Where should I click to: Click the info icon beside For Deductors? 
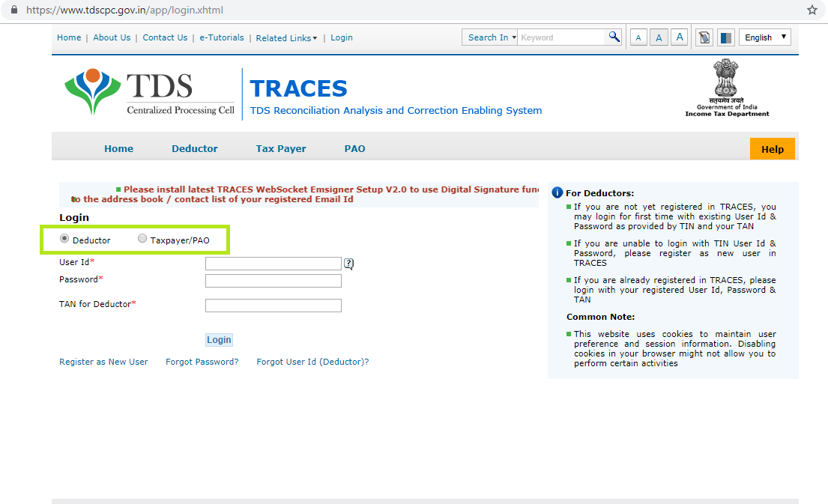pos(557,192)
